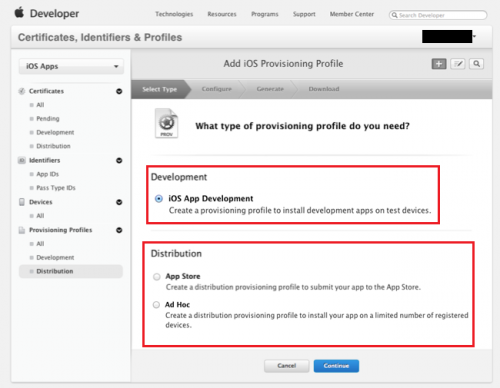500x388 pixels.
Task: Click the Download step
Action: (324, 89)
